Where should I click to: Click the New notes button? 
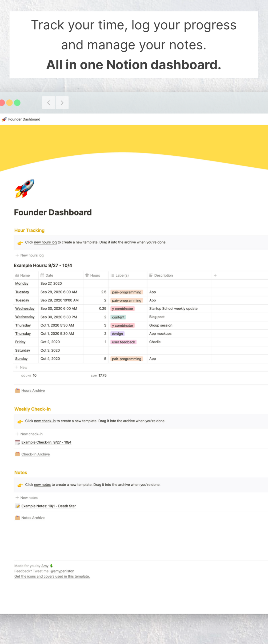(26, 498)
